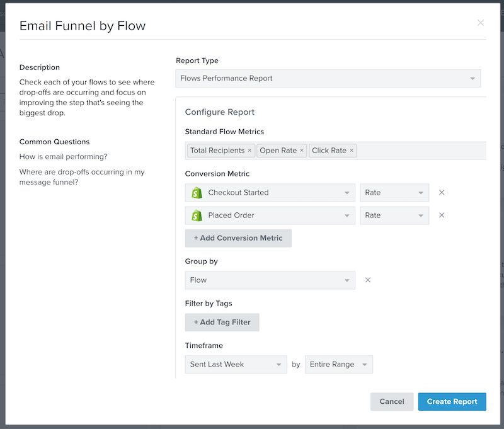Click the Shopify icon beside Placed Order
Screen dimensions: 504x429
click(x=196, y=215)
